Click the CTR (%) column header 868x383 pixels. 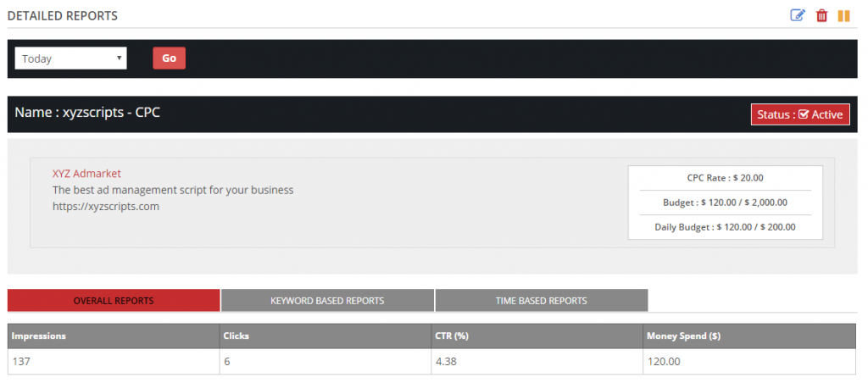pyautogui.click(x=537, y=336)
